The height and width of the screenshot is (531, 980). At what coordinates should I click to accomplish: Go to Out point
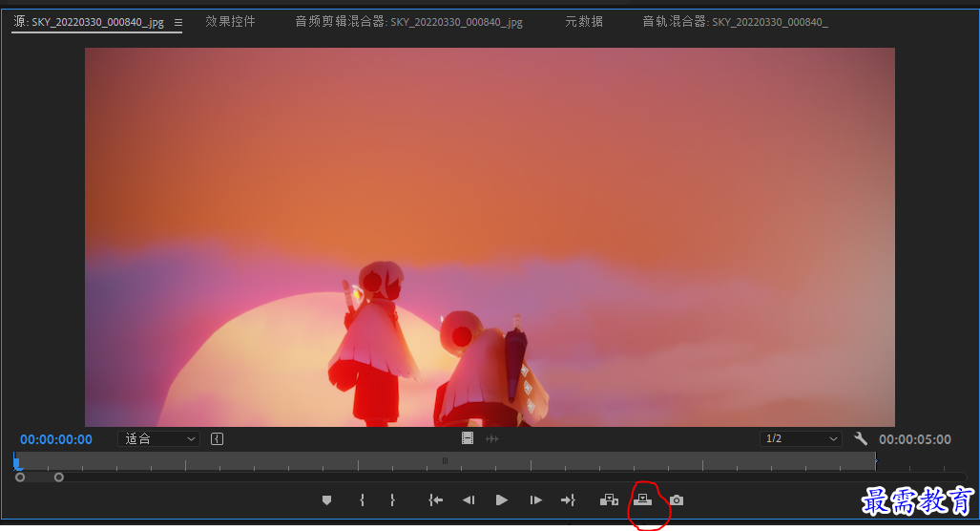pyautogui.click(x=568, y=500)
